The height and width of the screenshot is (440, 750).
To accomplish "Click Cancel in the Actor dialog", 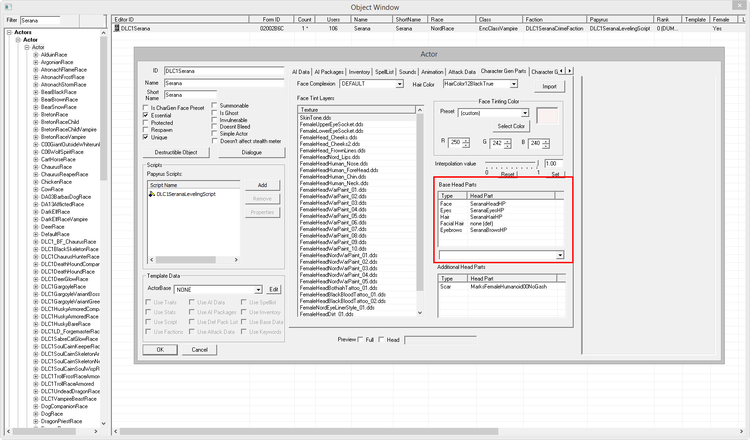I will (199, 350).
